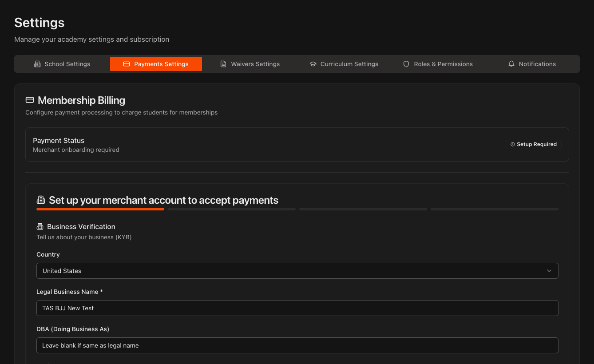Click the 'Legal Business Name *' label
This screenshot has height=364, width=594.
70,292
